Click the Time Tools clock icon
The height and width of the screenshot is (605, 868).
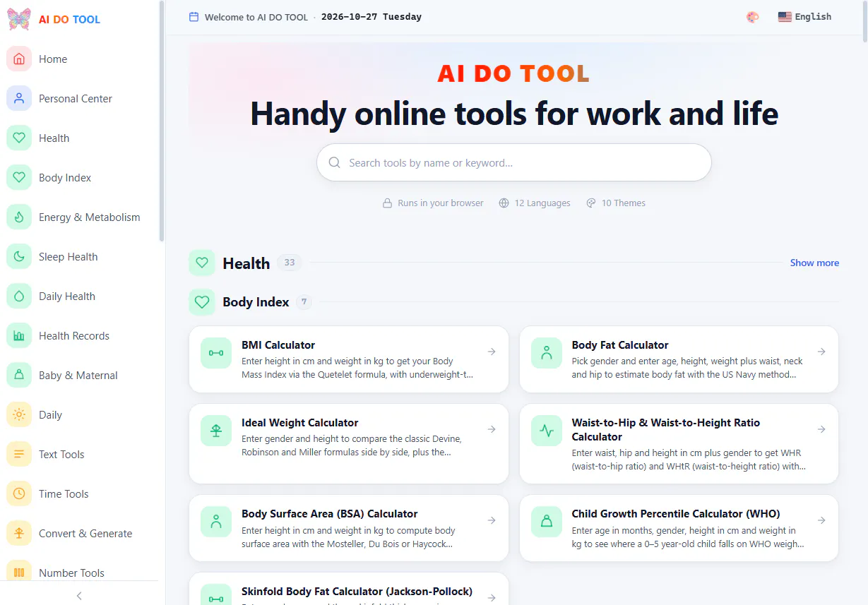[x=19, y=494]
